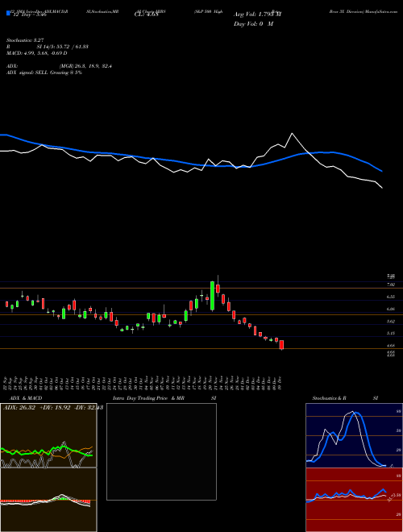Select the 'Day Vol: 0 M' text
Image resolution: width=403 pixels, height=532 pixels.
[253, 24]
